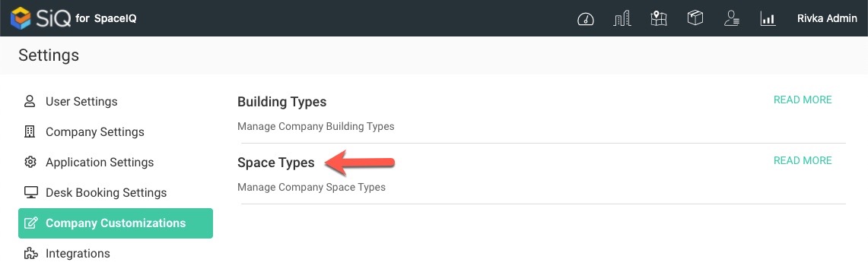Click the building icon beside Company Settings
868x275 pixels.
tap(30, 131)
